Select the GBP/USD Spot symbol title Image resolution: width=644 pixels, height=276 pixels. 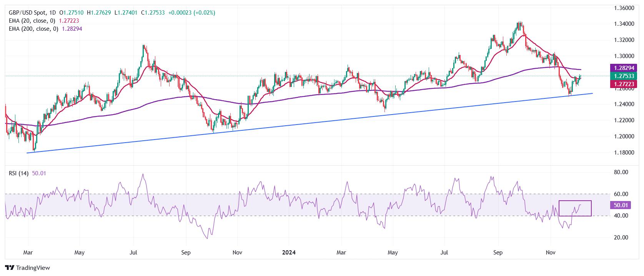28,13
